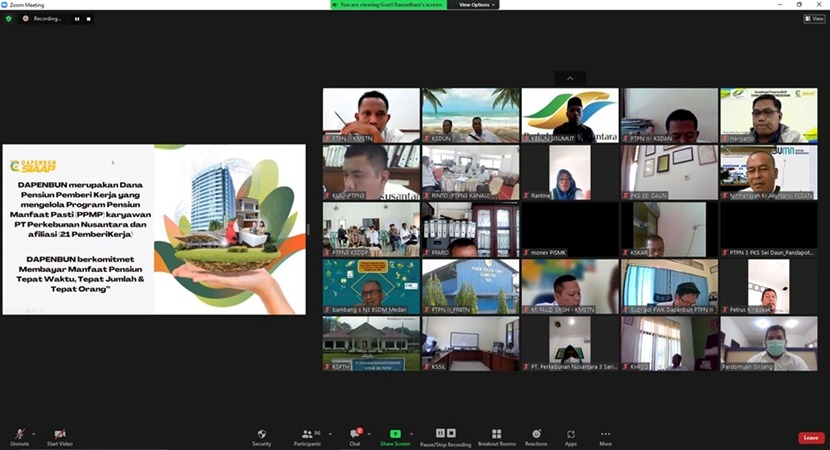The height and width of the screenshot is (450, 830).
Task: Click the green Share Screen icon
Action: coord(395,434)
